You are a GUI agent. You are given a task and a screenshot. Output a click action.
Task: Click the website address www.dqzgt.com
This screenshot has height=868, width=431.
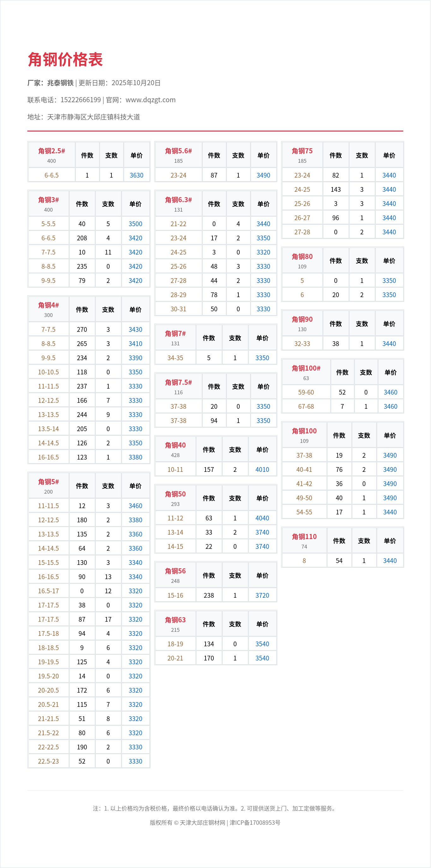(x=150, y=100)
